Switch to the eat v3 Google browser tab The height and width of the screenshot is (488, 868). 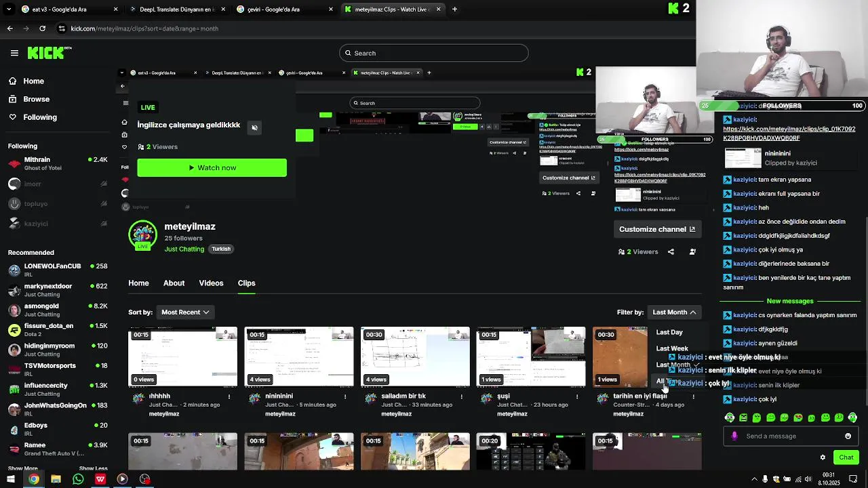pyautogui.click(x=69, y=9)
